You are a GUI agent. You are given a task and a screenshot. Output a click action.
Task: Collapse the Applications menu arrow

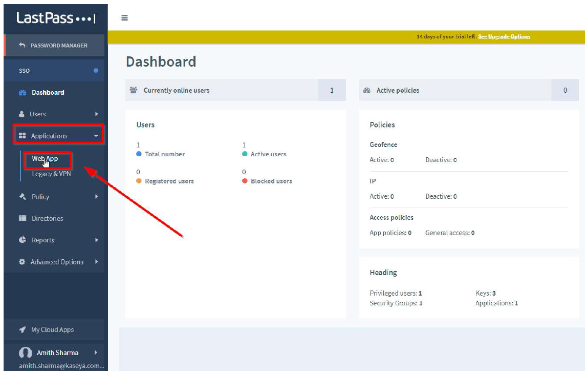(96, 136)
